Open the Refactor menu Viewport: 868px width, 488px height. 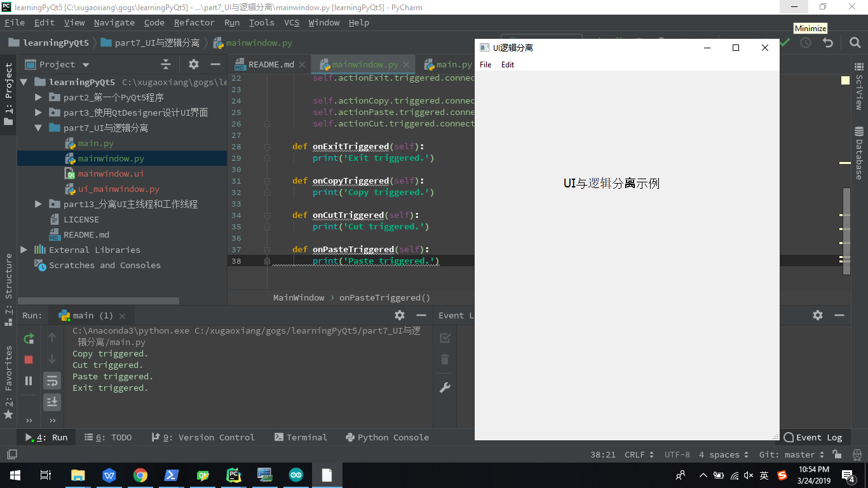[194, 22]
